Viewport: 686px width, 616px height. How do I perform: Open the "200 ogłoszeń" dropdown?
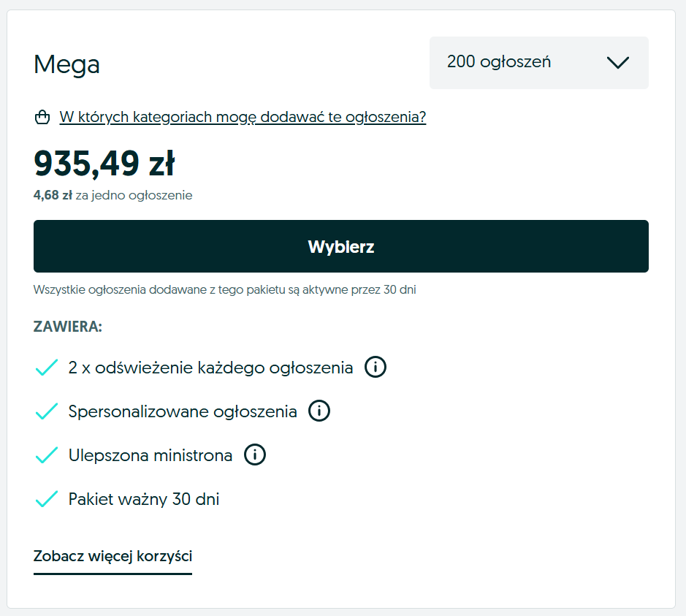538,63
